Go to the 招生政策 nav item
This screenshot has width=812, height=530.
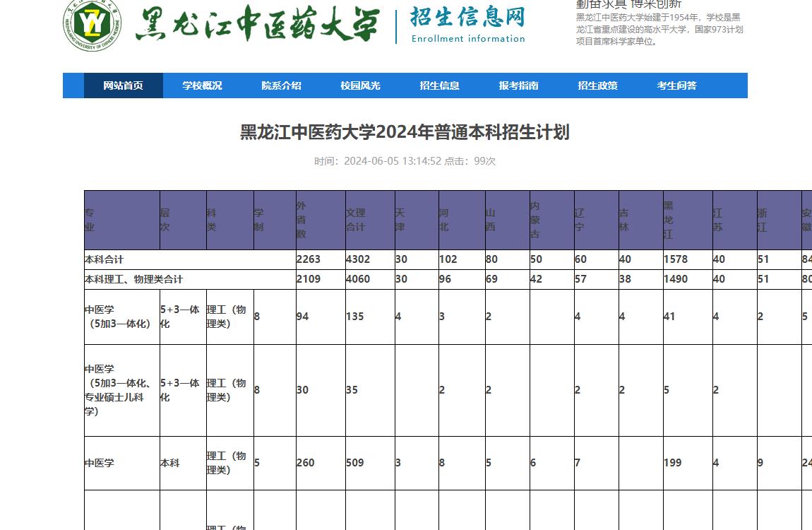[x=597, y=86]
